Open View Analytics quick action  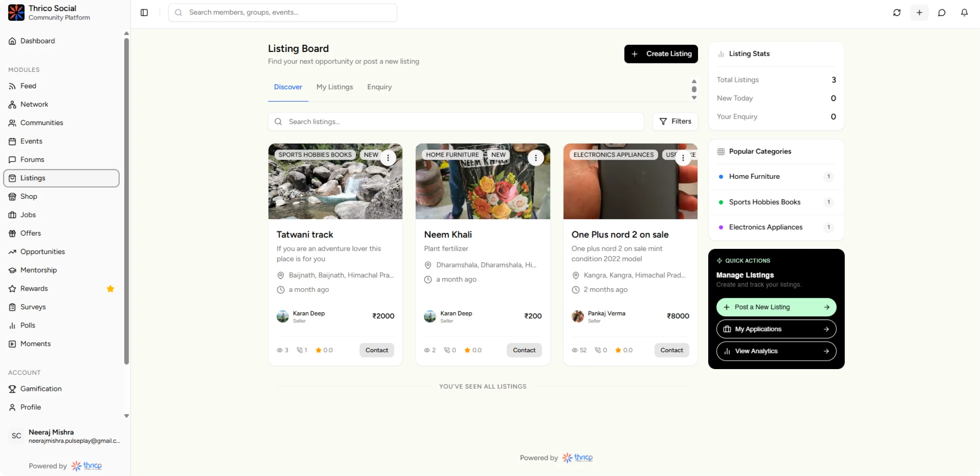pos(776,351)
